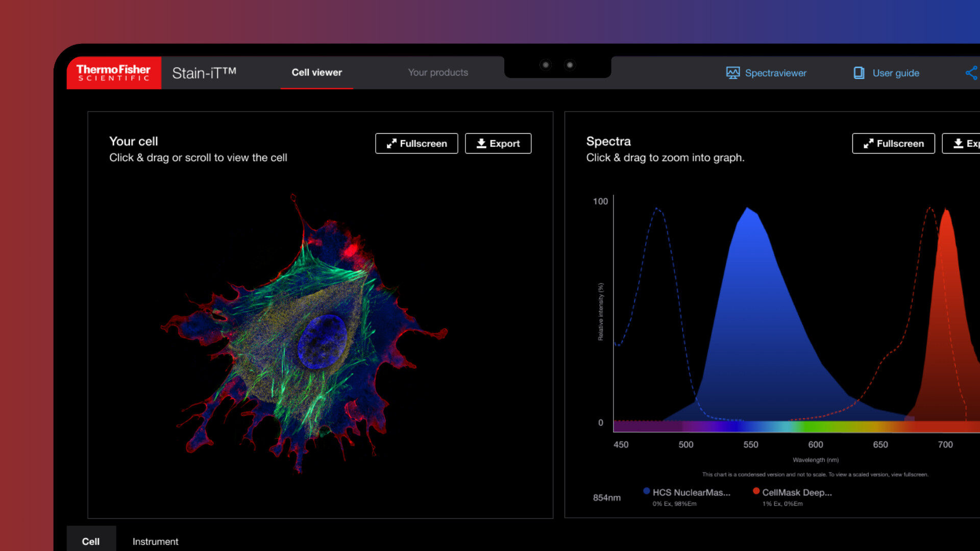This screenshot has height=551, width=980.
Task: Click the stained cell image
Action: click(x=306, y=332)
